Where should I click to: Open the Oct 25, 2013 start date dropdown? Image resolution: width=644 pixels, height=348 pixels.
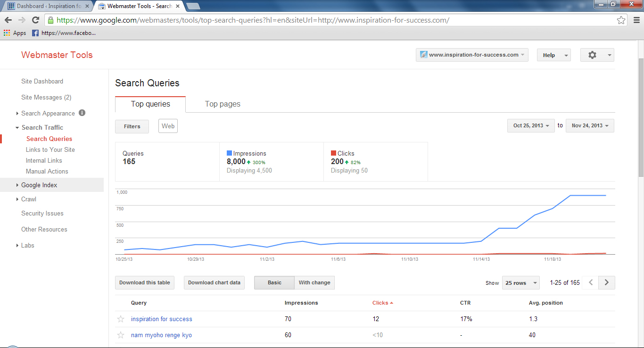click(531, 125)
